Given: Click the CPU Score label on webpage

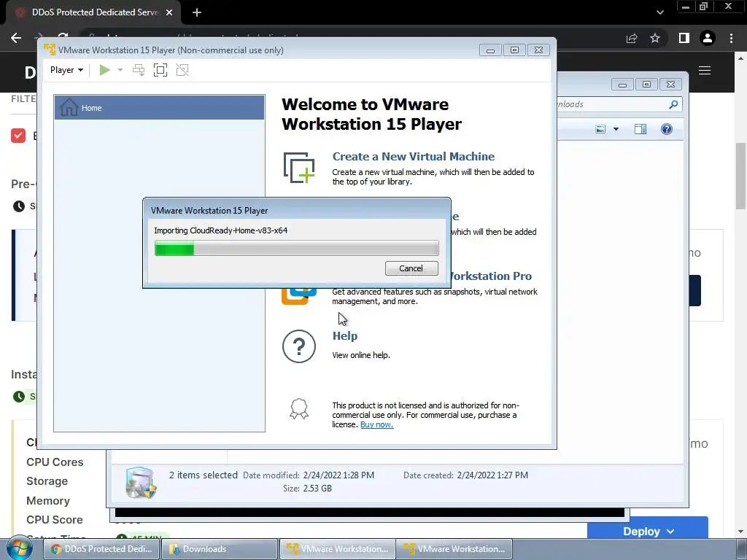Looking at the screenshot, I should click(55, 519).
